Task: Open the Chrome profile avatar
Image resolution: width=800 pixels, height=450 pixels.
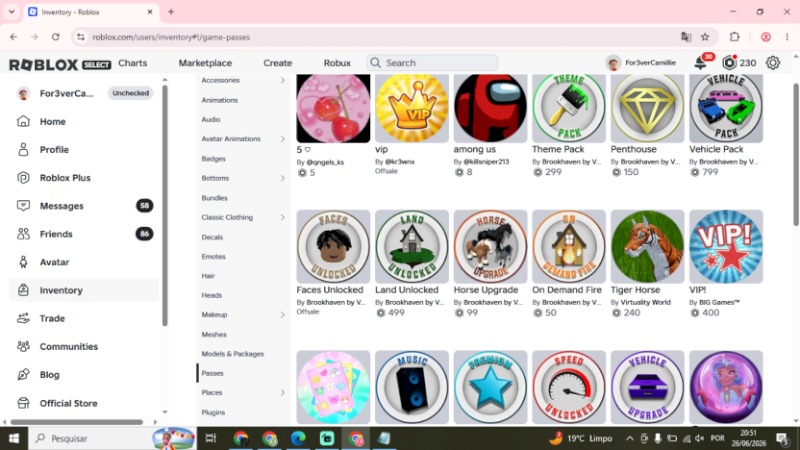Action: [x=765, y=37]
